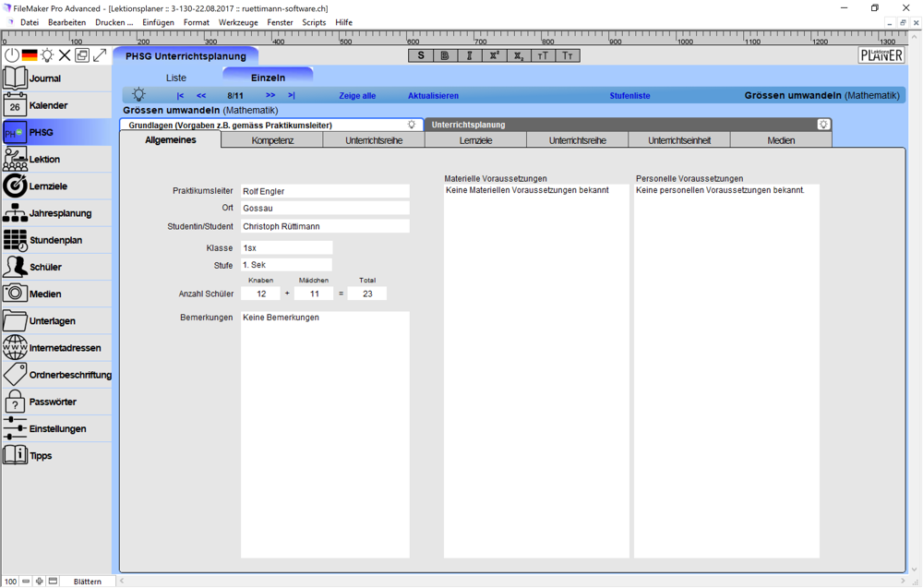Viewport: 923px width, 588px height.
Task: Open the Unterlagen folder module
Action: pyautogui.click(x=56, y=321)
